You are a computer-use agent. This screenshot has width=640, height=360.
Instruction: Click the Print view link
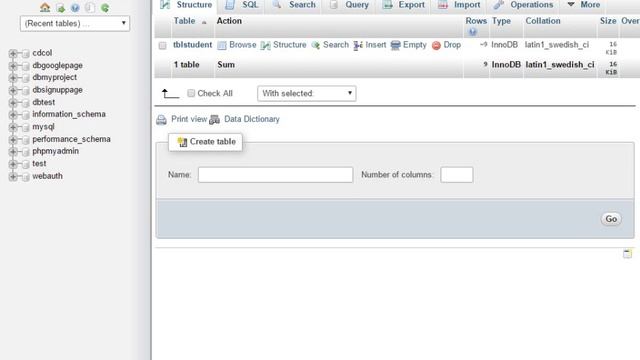[189, 119]
